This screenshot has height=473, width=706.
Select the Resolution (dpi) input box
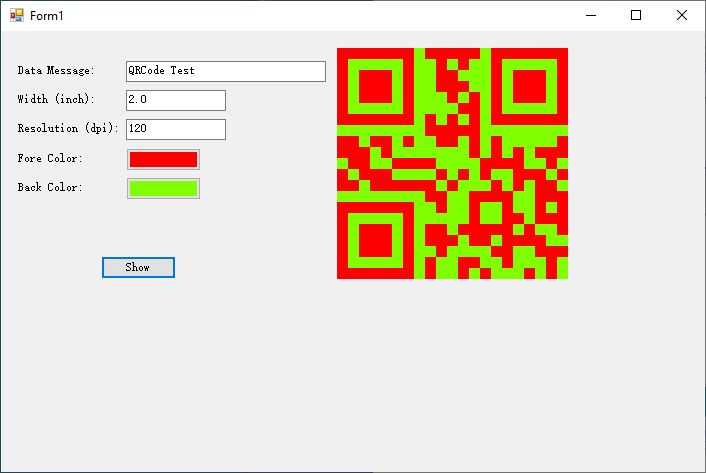tap(176, 129)
